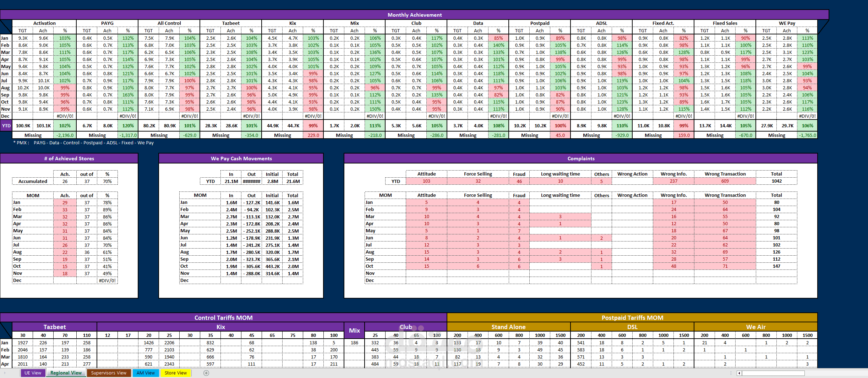Select the # of Achieved Stores title
Screen dimensions: 868x378
pos(69,159)
